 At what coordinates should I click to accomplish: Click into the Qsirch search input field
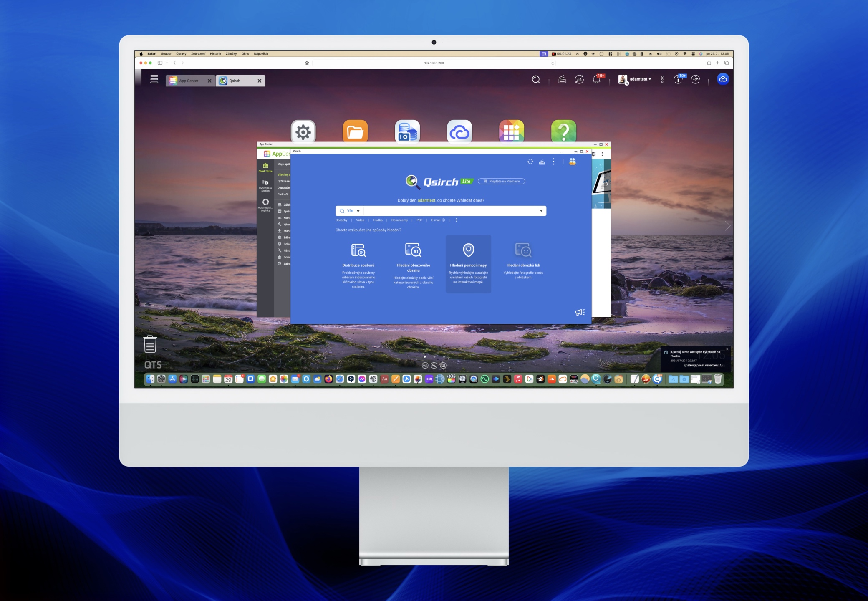pos(451,211)
